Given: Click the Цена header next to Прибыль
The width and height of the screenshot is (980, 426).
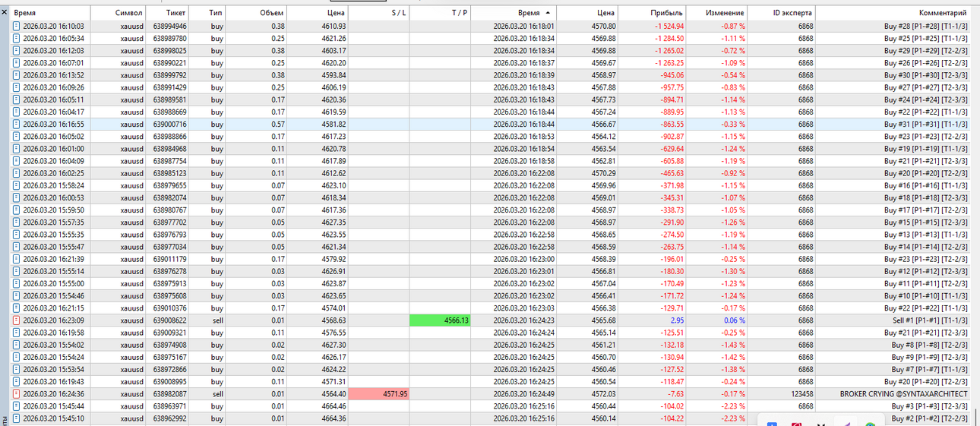Looking at the screenshot, I should [587, 13].
